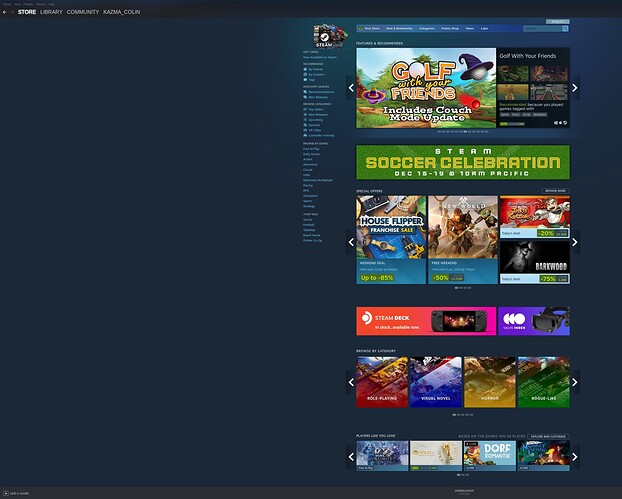This screenshot has width=622, height=499.
Task: Open the Steam menu
Action: pos(7,4)
